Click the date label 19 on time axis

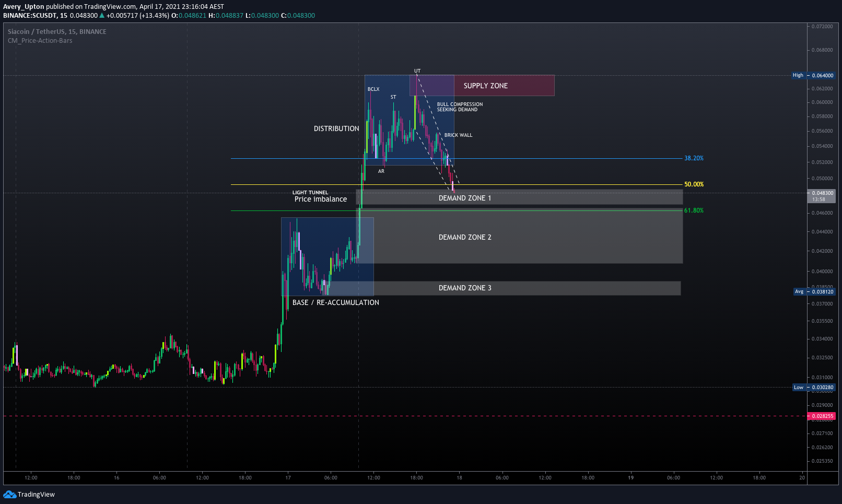(630, 477)
